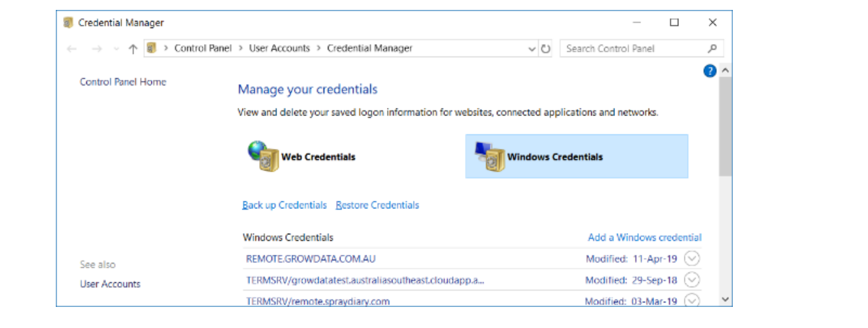Click the scrollbar up arrow

(x=725, y=71)
